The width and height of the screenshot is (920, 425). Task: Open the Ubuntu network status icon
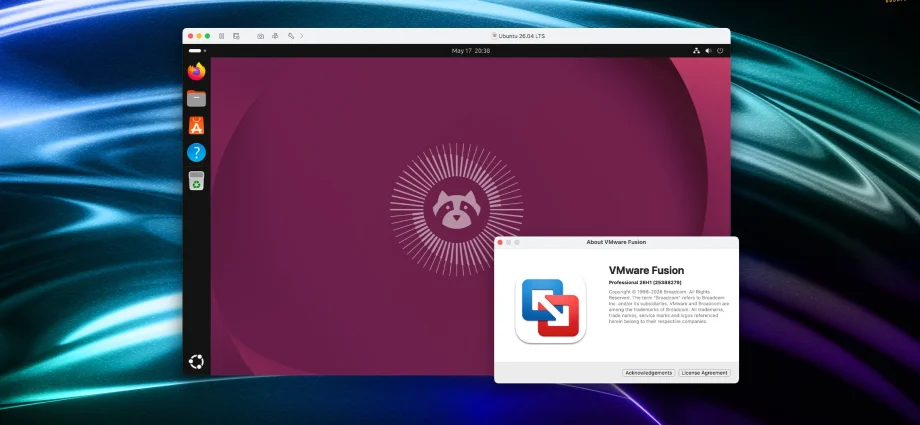(x=696, y=50)
